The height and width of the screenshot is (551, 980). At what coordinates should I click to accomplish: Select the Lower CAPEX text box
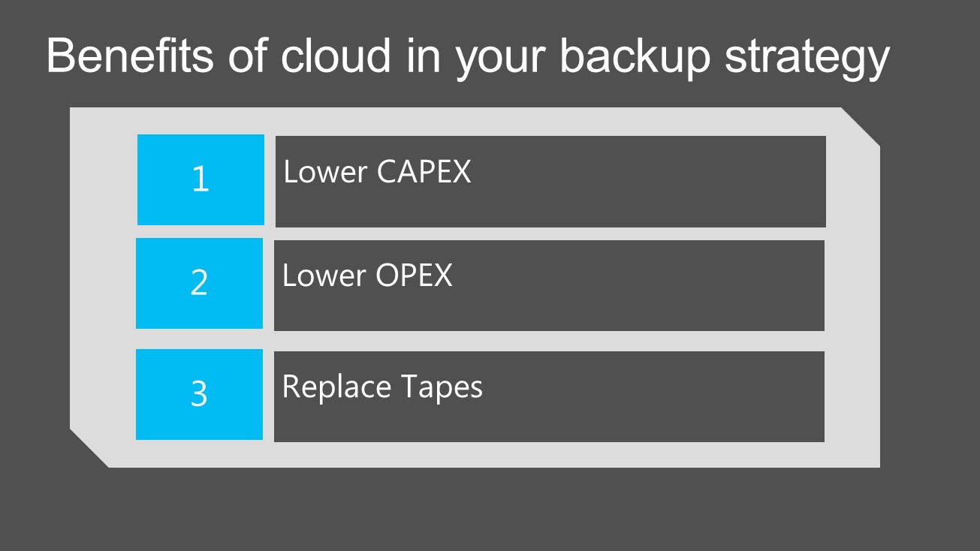(550, 181)
